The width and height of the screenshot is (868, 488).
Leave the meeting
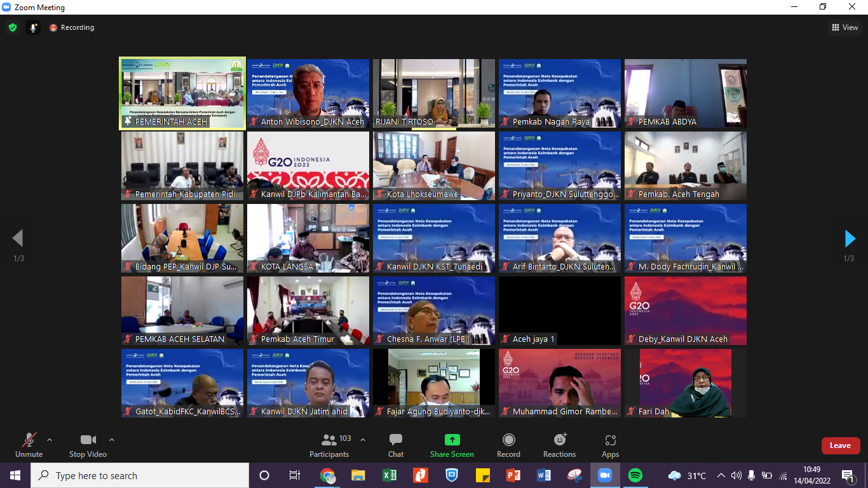pos(840,445)
